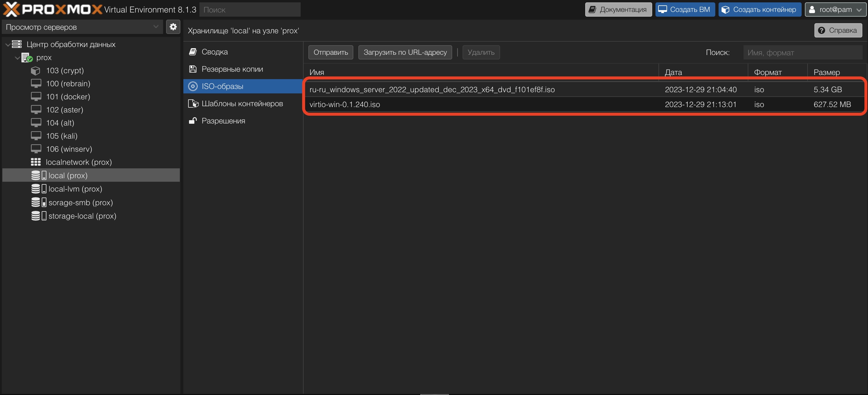
Task: Click the Summary book icon
Action: point(193,51)
